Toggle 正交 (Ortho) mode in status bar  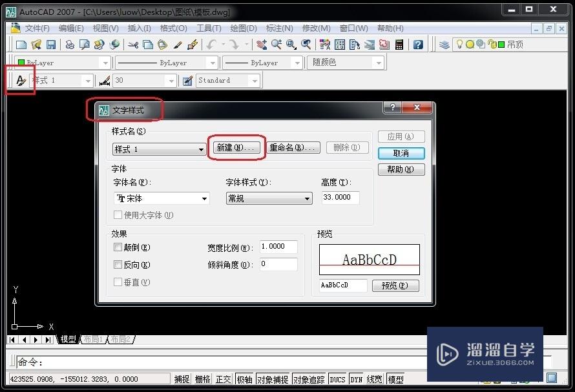pyautogui.click(x=223, y=379)
